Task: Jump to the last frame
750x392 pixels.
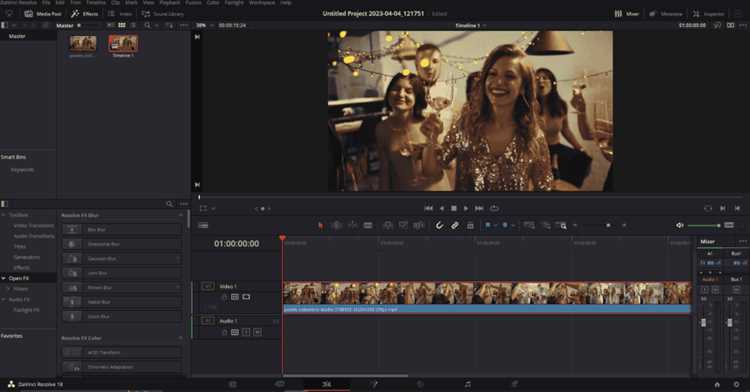Action: tap(479, 208)
